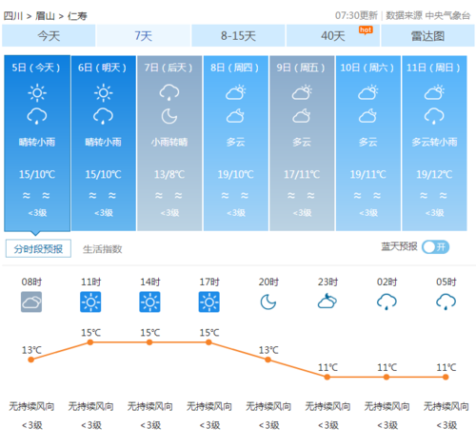Click the 仁寿 breadcrumb link
Screen dimensions: 476x448
[x=77, y=16]
